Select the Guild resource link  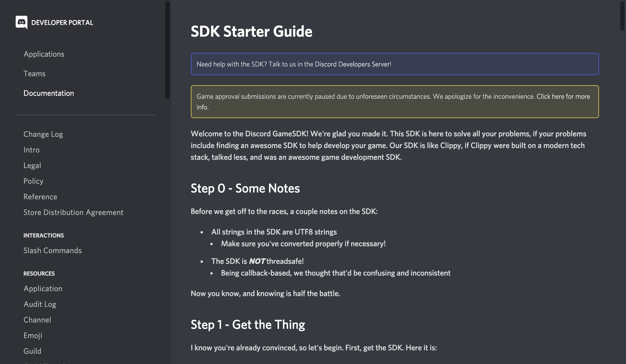coord(32,351)
